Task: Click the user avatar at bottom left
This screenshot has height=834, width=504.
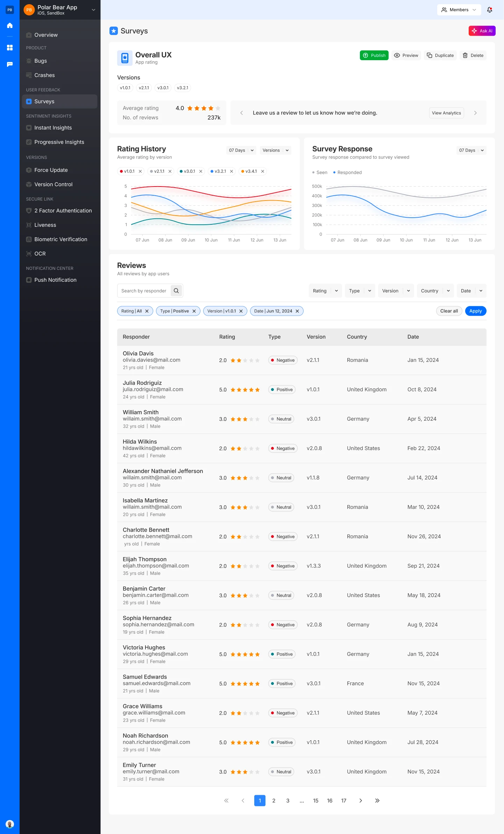Action: tap(10, 824)
